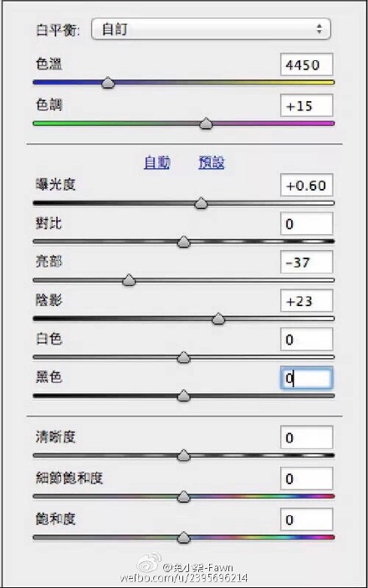Click the 清晰度 value input field
Image resolution: width=368 pixels, height=588 pixels.
306,437
